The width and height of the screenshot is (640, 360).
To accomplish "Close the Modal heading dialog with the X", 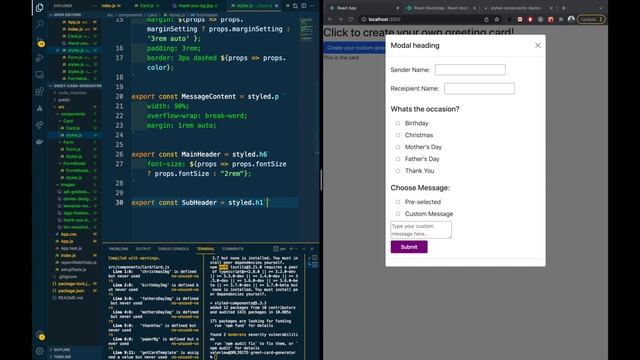I will [x=538, y=45].
